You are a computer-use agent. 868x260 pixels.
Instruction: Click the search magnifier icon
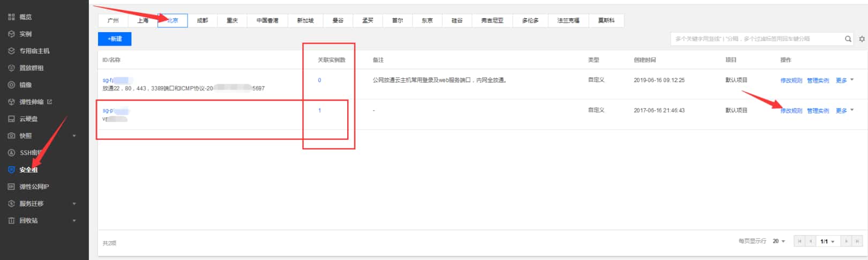(848, 39)
